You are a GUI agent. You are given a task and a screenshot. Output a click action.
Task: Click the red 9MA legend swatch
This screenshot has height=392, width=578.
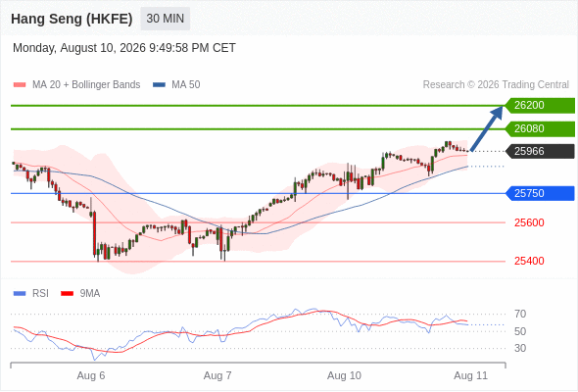(x=67, y=294)
